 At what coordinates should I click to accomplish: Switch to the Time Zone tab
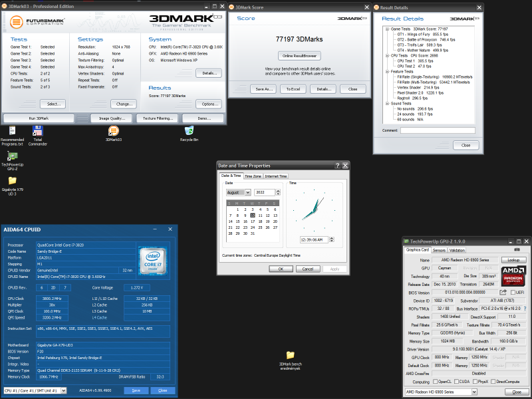click(253, 176)
